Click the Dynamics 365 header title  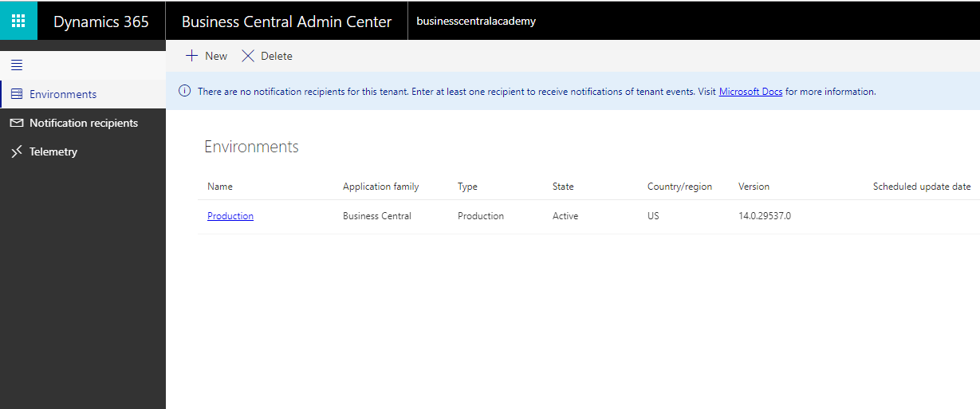pos(101,22)
